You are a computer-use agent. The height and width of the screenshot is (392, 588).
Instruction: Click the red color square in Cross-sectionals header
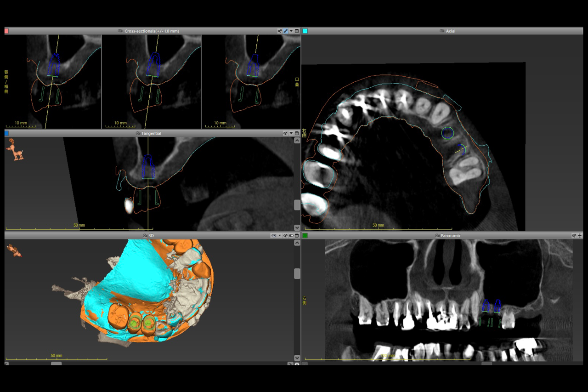coord(6,31)
